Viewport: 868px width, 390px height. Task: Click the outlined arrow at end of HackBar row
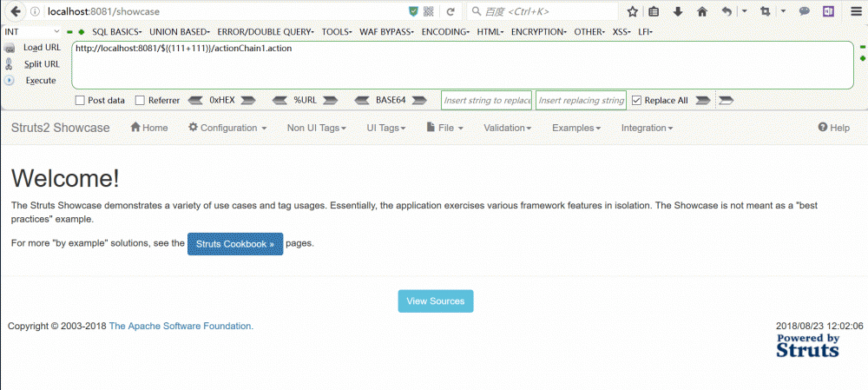(x=726, y=100)
